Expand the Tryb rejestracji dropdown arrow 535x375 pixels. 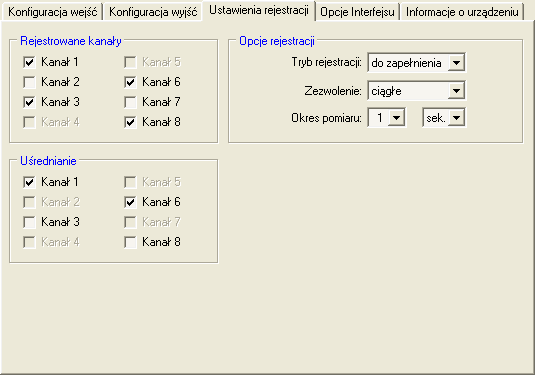tap(456, 63)
